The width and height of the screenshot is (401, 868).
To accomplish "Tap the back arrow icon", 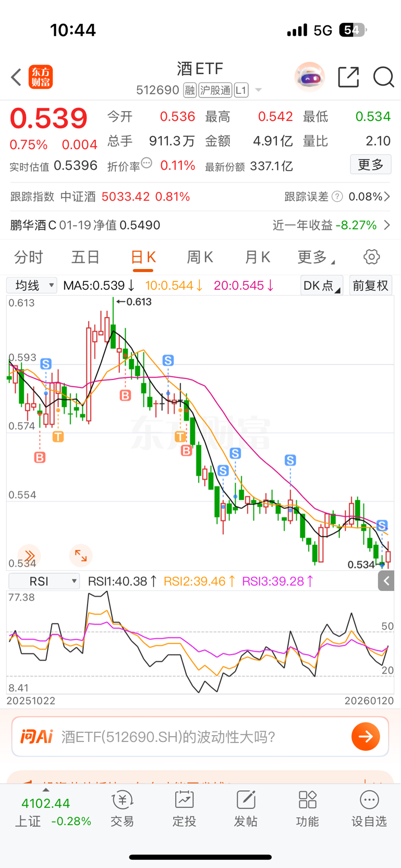I will (x=16, y=77).
